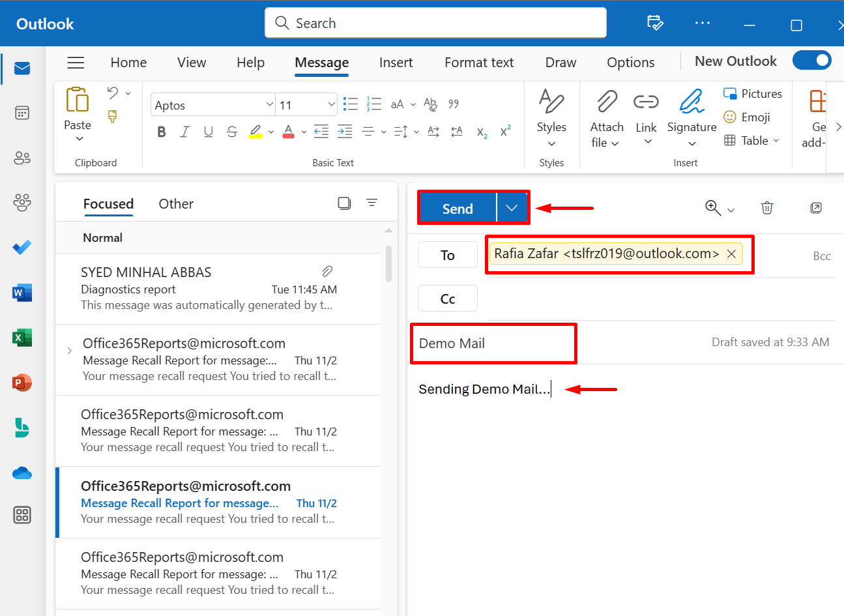Expand the Send options dropdown arrow
Viewport: 844px width, 616px height.
(512, 209)
